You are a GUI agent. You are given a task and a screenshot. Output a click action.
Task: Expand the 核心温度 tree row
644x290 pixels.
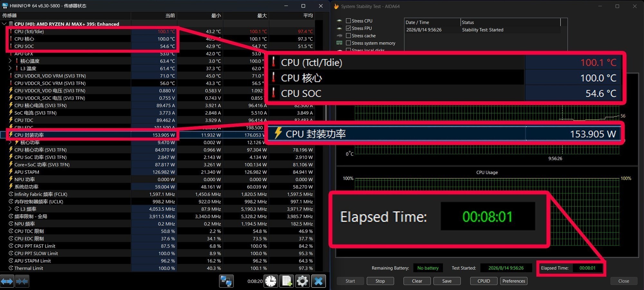click(10, 61)
